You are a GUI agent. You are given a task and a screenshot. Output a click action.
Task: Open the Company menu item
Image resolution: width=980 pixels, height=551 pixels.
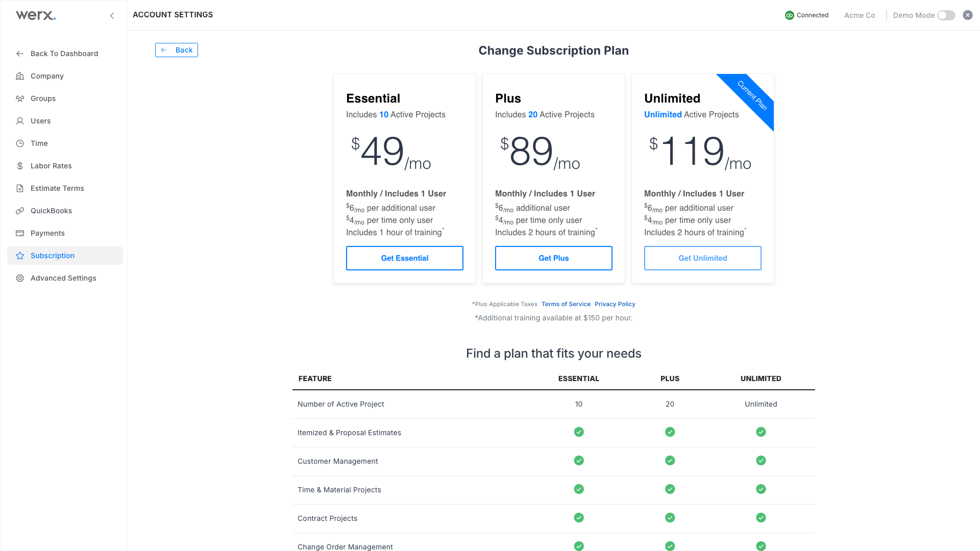(x=65, y=76)
